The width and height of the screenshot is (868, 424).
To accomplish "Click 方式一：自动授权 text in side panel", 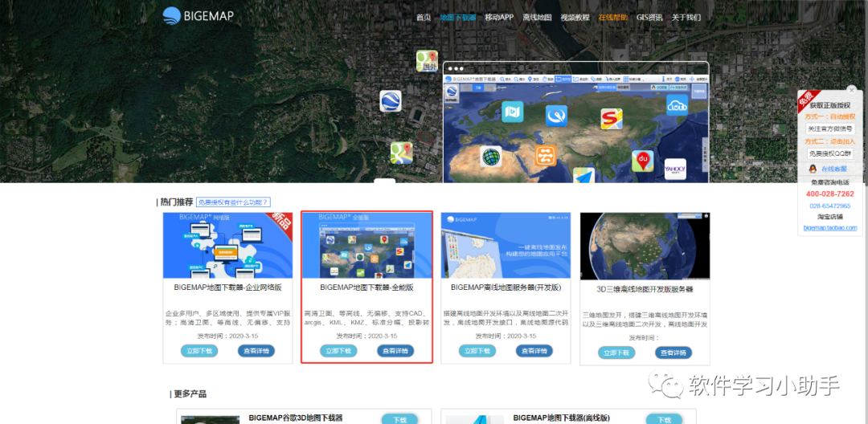I will click(829, 116).
